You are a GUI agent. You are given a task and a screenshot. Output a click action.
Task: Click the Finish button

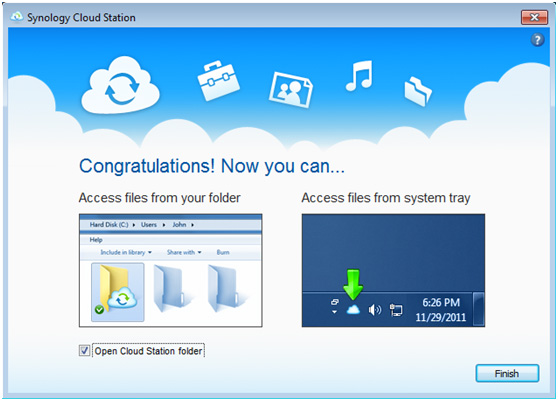tap(507, 373)
